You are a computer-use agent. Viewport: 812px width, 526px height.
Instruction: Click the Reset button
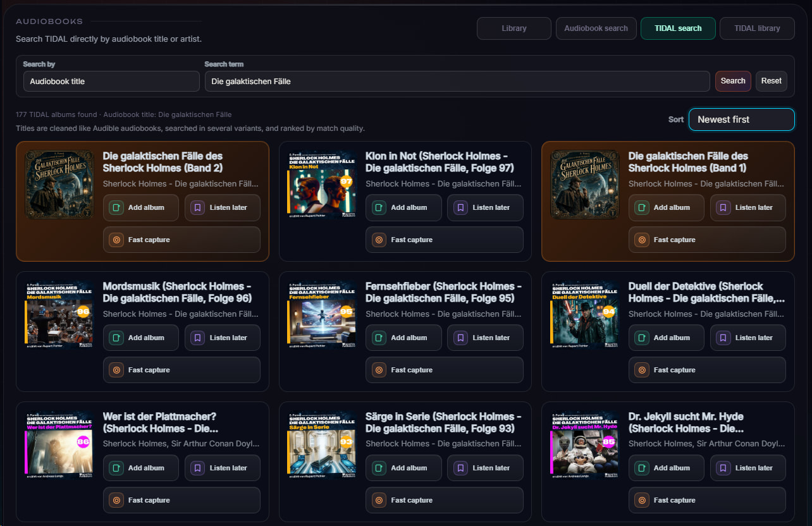click(x=772, y=81)
